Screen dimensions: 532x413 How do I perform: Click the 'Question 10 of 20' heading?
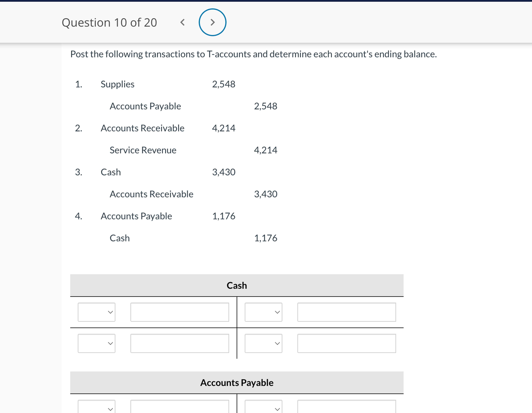(x=109, y=23)
